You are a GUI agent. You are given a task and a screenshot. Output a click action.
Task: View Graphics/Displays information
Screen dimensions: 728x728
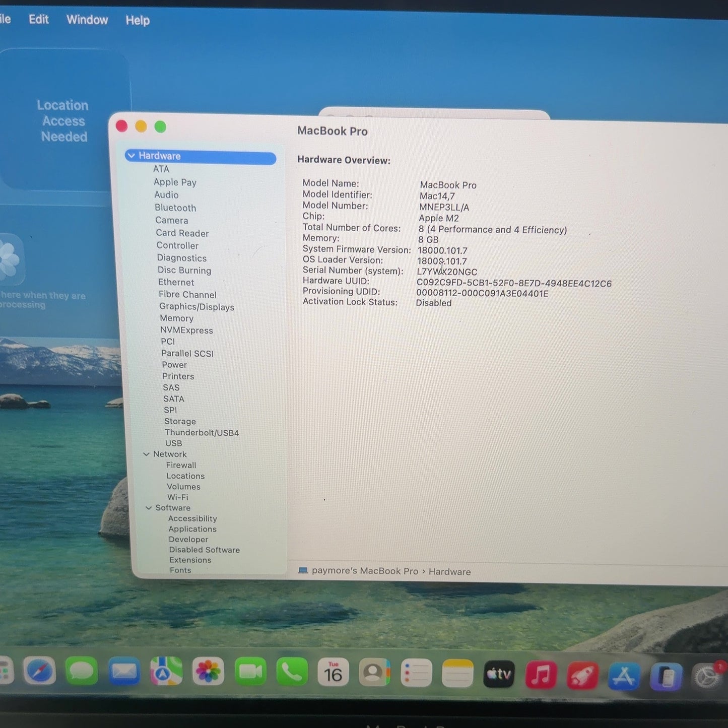tap(196, 306)
